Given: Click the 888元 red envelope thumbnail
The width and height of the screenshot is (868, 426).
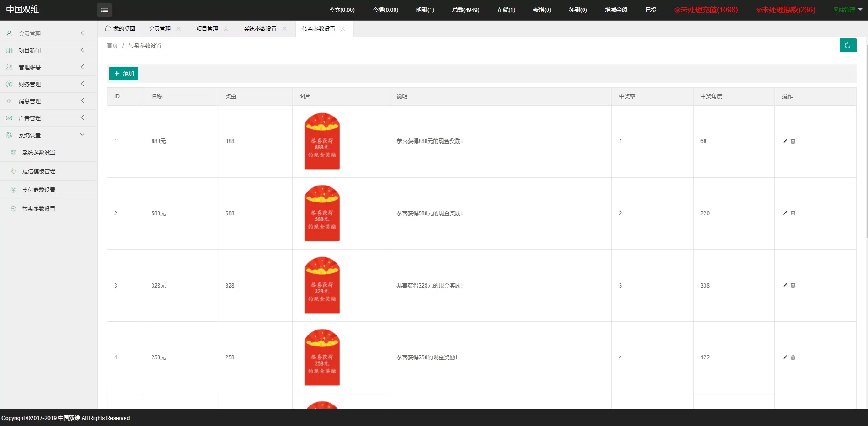Looking at the screenshot, I should (x=322, y=141).
